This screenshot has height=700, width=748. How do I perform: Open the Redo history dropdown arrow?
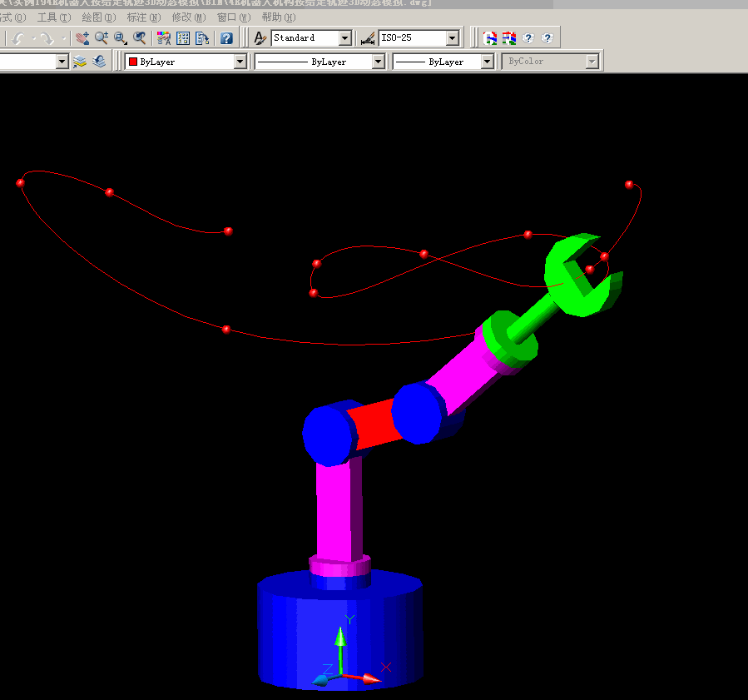coord(63,38)
